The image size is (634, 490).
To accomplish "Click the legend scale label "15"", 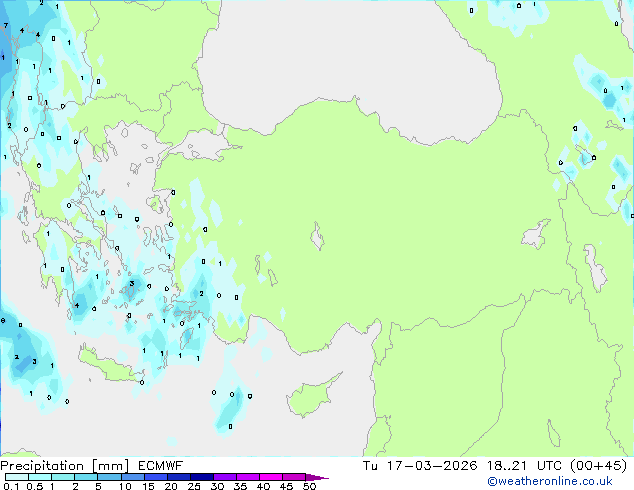I will (x=148, y=486).
